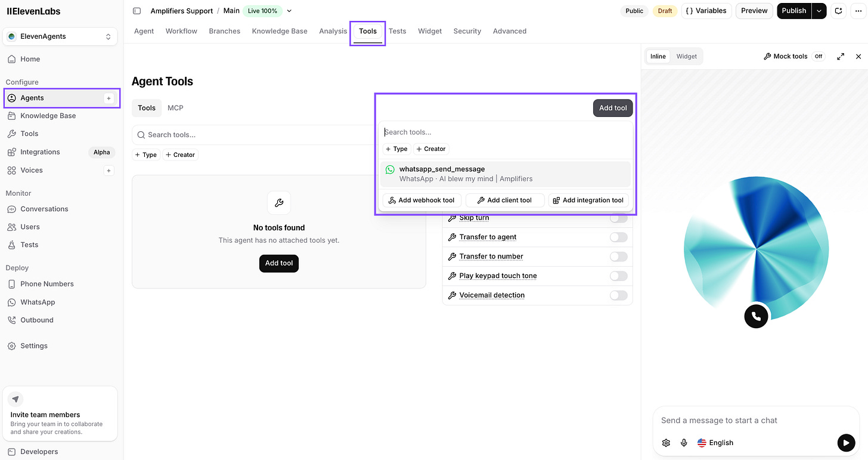
Task: Switch preview to Inline mode
Action: coord(658,56)
